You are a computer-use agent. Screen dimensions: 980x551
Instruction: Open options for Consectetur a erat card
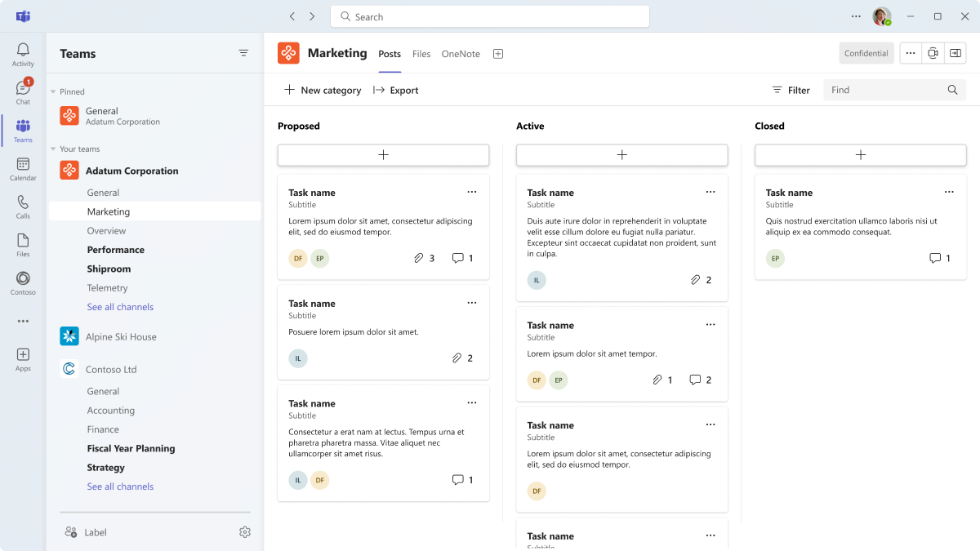(x=472, y=402)
